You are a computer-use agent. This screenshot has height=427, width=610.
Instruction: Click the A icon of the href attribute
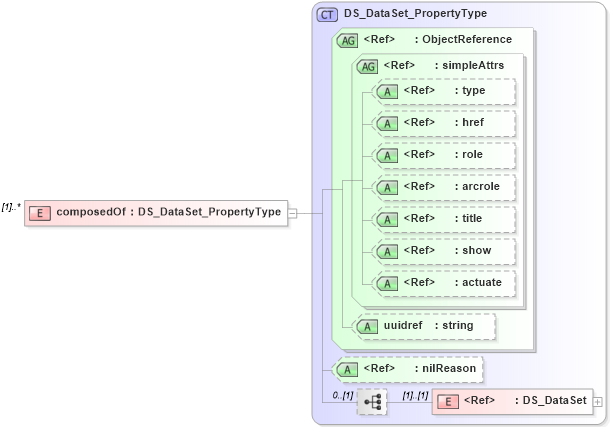(x=387, y=124)
